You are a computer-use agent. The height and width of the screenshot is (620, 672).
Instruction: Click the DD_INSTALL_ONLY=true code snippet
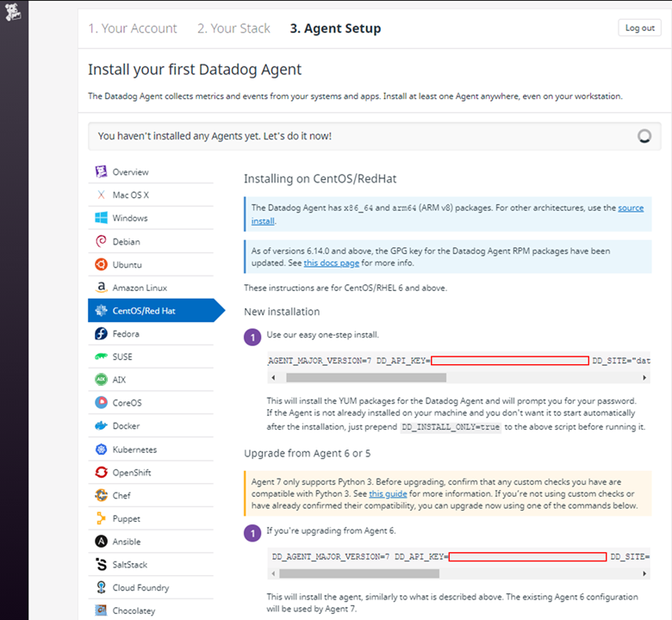click(451, 427)
